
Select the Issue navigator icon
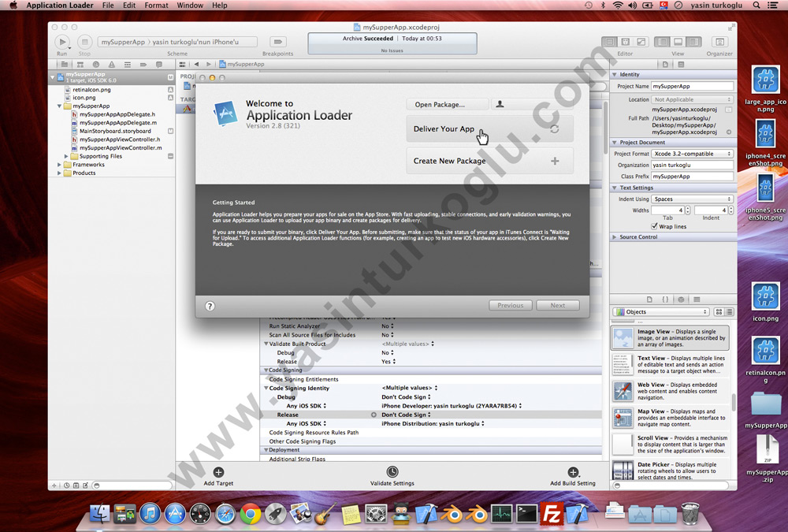[x=112, y=65]
